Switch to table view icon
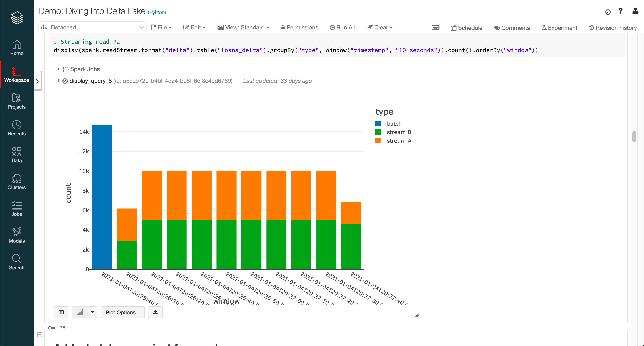This screenshot has width=644, height=346. pyautogui.click(x=61, y=312)
